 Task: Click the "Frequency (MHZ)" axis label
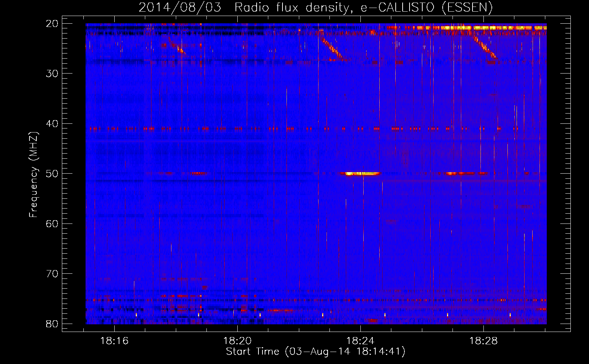pyautogui.click(x=33, y=175)
